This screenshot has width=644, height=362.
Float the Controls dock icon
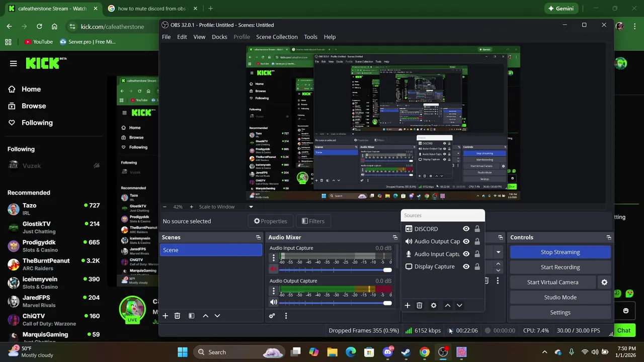609,237
